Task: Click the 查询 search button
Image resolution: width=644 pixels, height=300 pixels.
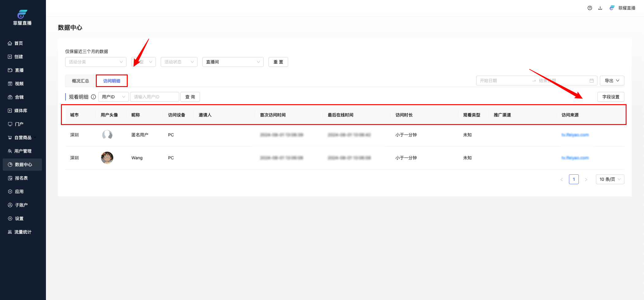Action: coord(190,97)
